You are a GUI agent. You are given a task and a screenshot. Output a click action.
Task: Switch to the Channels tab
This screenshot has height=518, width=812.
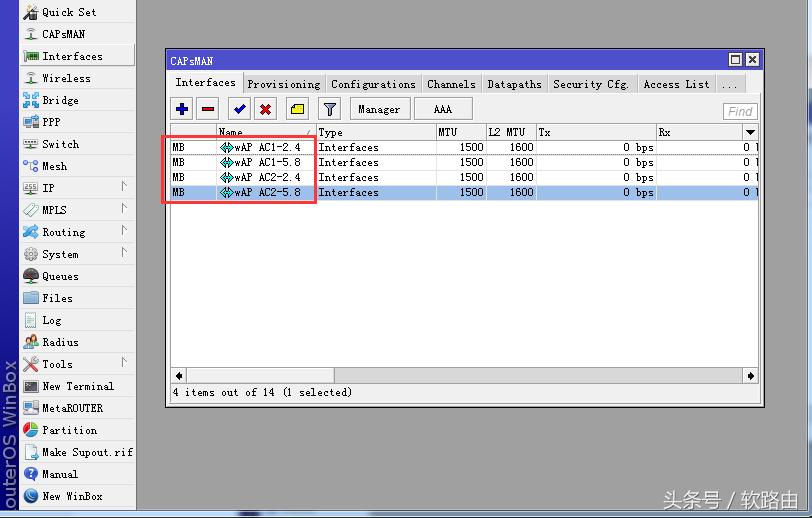pyautogui.click(x=451, y=84)
